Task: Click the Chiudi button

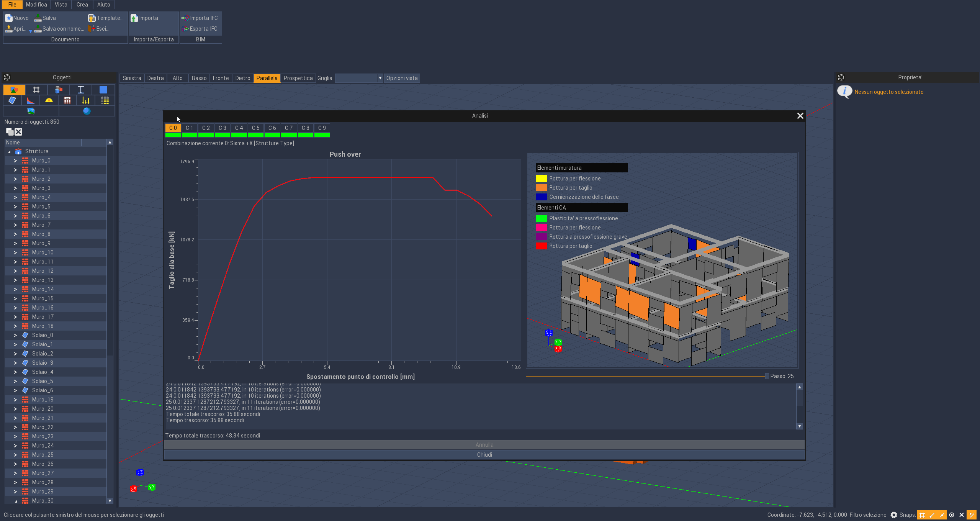Action: [484, 455]
